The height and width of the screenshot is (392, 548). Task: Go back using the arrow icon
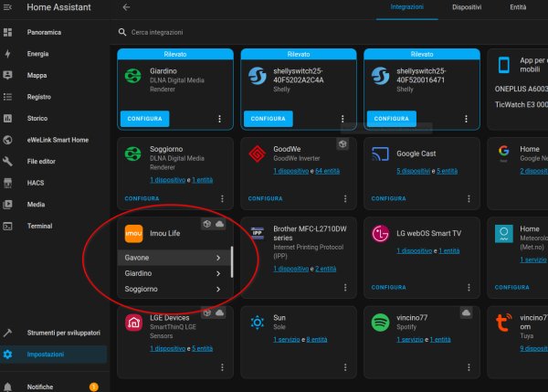pyautogui.click(x=126, y=7)
